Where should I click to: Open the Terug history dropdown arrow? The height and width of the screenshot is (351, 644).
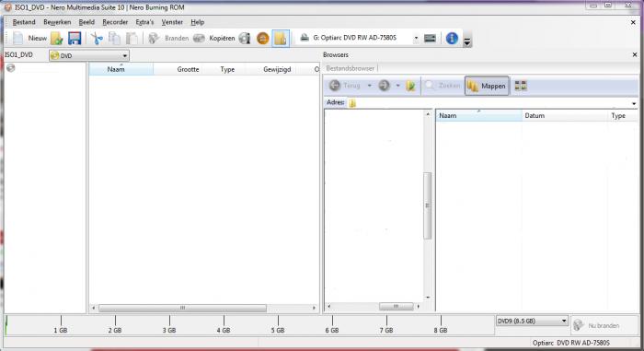(369, 86)
